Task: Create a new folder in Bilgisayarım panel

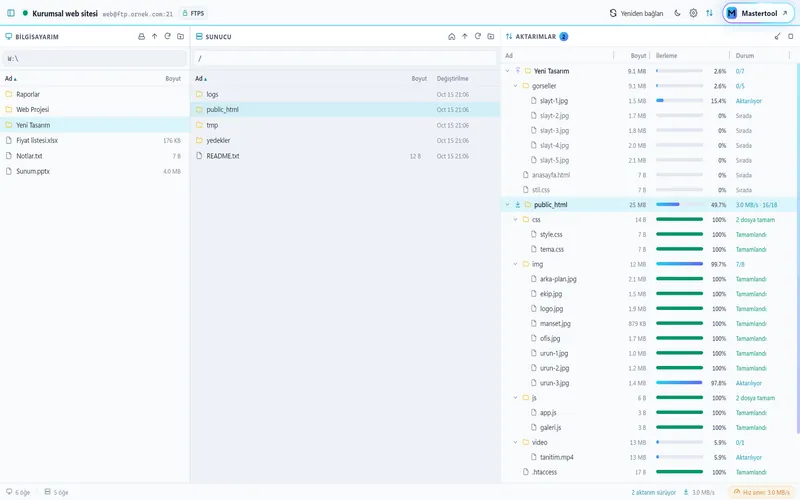Action: [x=181, y=37]
